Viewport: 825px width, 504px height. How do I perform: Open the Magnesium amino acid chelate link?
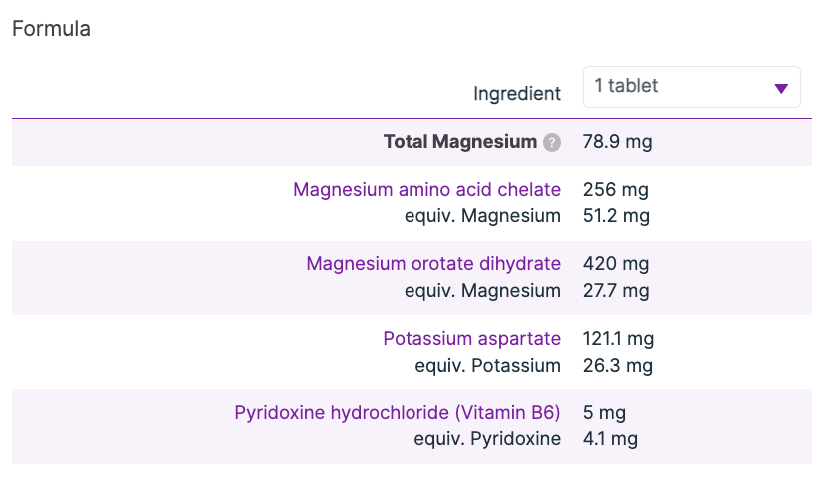coord(426,189)
